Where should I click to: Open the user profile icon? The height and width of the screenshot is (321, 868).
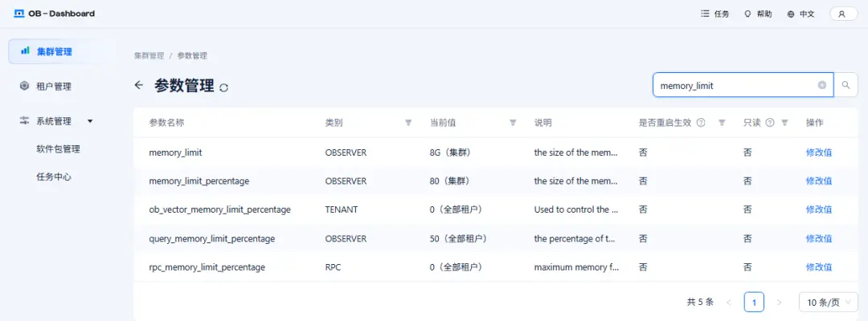point(842,14)
